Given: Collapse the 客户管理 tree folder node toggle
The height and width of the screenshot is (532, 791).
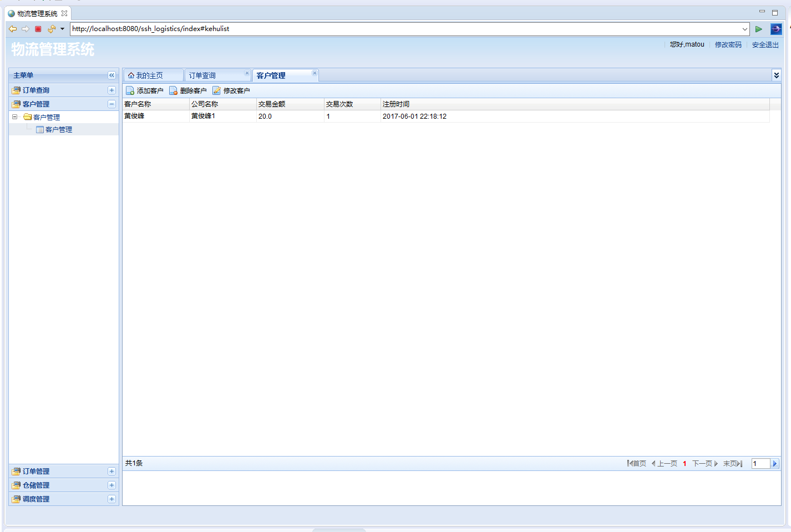Looking at the screenshot, I should [x=15, y=117].
